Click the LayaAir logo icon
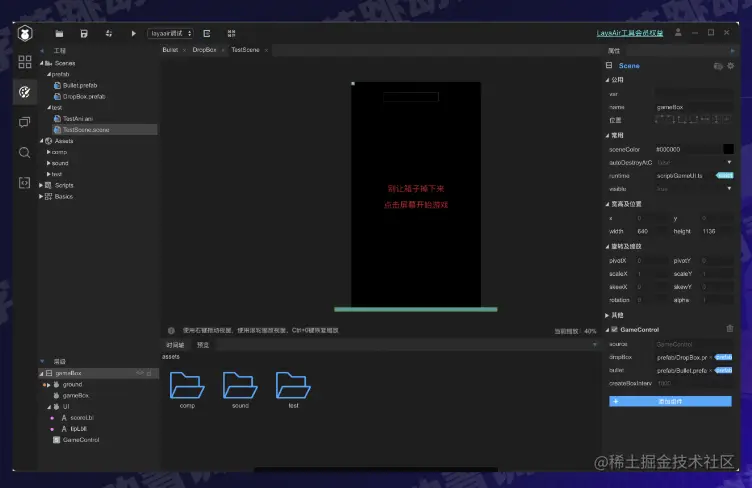The width and height of the screenshot is (752, 488). click(x=25, y=34)
